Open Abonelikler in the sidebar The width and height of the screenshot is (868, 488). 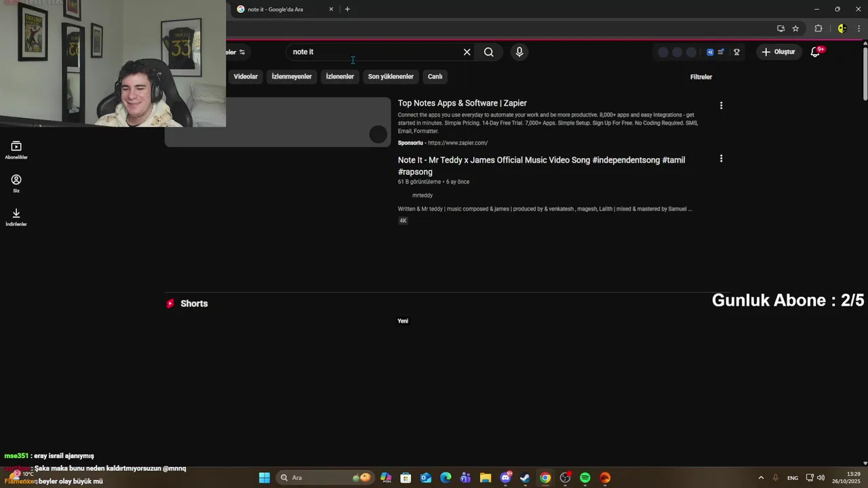click(x=16, y=150)
